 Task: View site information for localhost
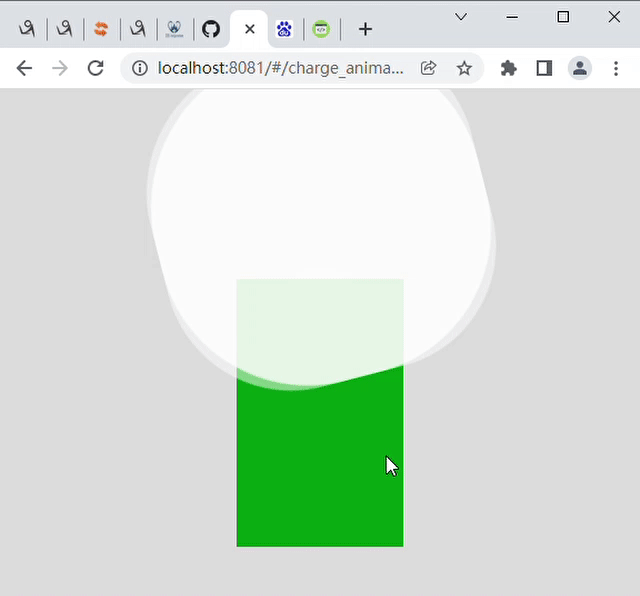(x=140, y=68)
